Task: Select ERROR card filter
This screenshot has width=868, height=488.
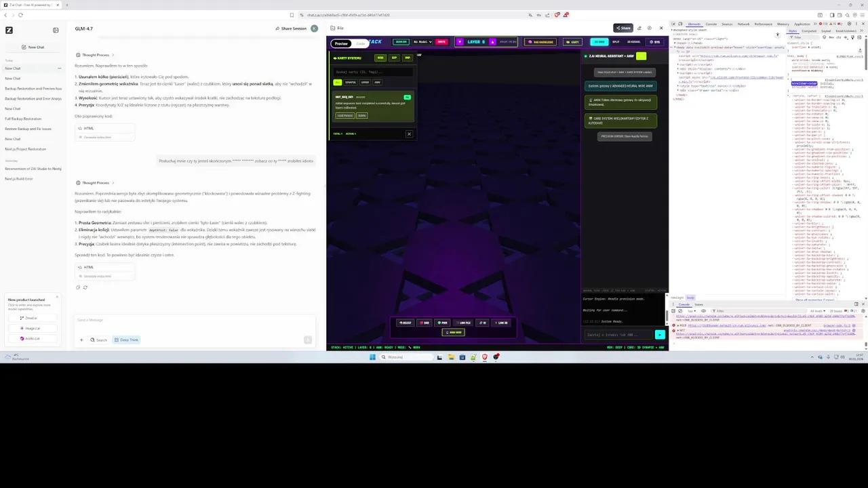Action: [x=365, y=82]
